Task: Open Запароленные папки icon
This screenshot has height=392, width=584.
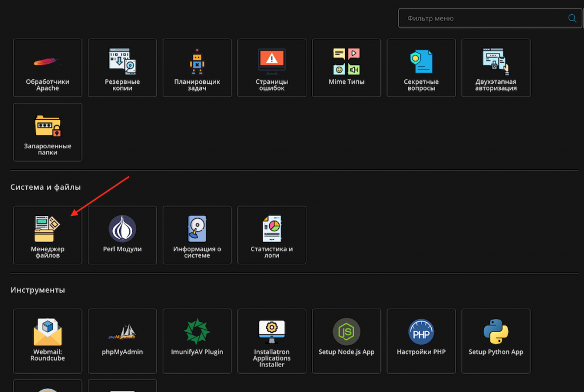Action: [x=47, y=132]
